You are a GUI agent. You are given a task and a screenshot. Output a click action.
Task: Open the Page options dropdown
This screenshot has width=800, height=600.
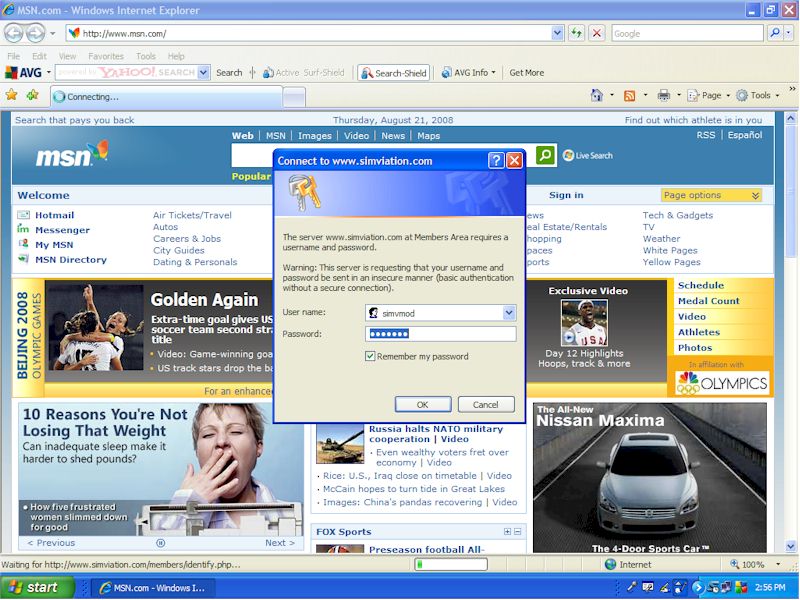[x=711, y=195]
